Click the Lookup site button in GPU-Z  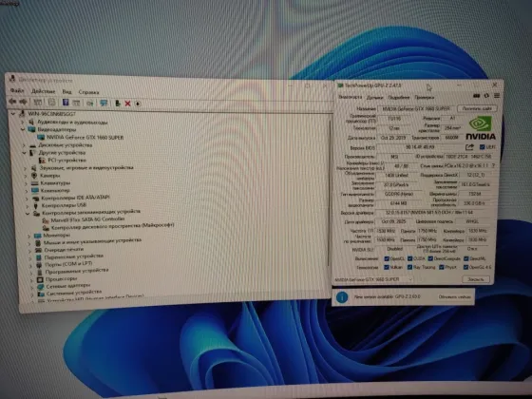[x=477, y=108]
